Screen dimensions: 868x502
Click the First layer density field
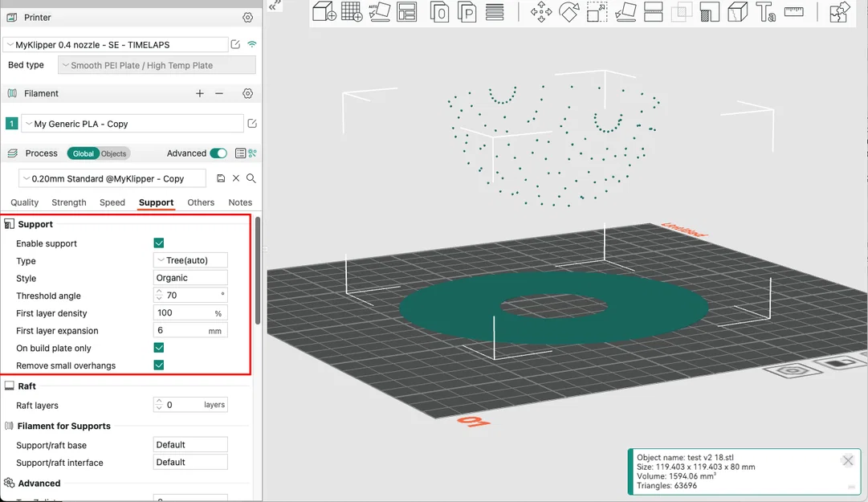click(190, 312)
